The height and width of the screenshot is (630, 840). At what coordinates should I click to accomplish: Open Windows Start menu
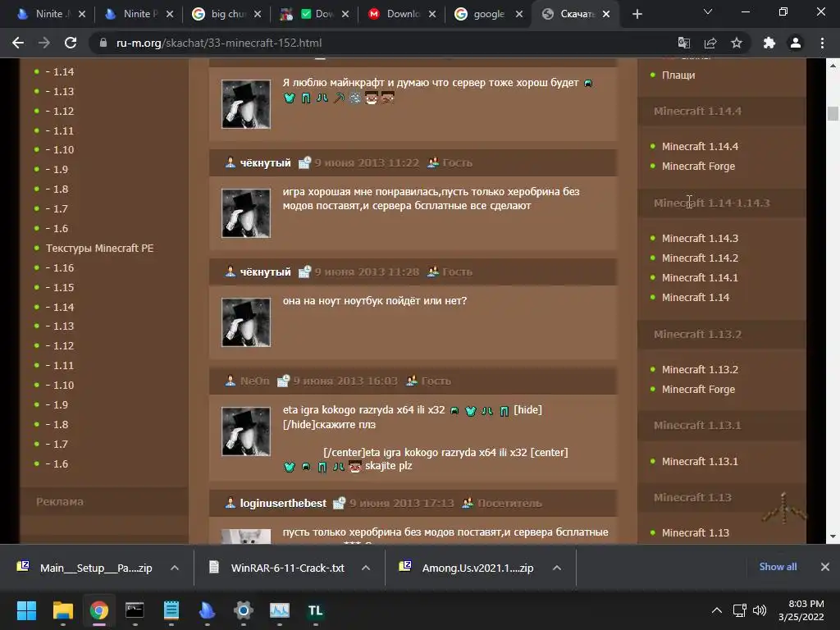(x=26, y=610)
